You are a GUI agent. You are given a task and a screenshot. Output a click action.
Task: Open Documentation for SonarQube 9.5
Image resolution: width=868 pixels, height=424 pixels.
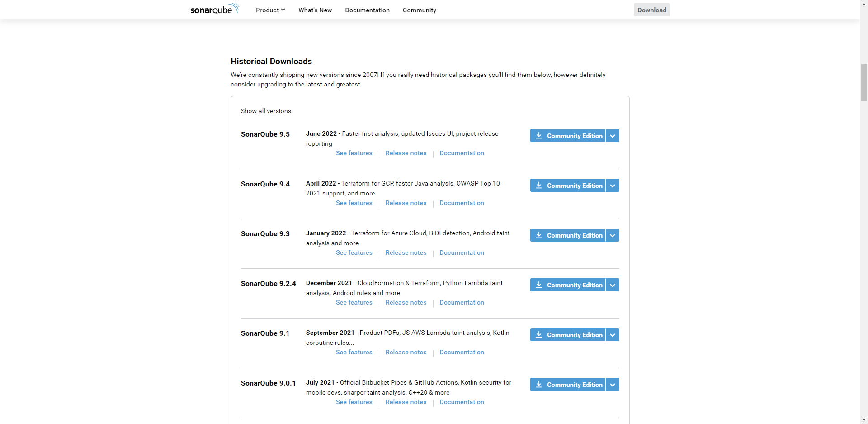(462, 153)
